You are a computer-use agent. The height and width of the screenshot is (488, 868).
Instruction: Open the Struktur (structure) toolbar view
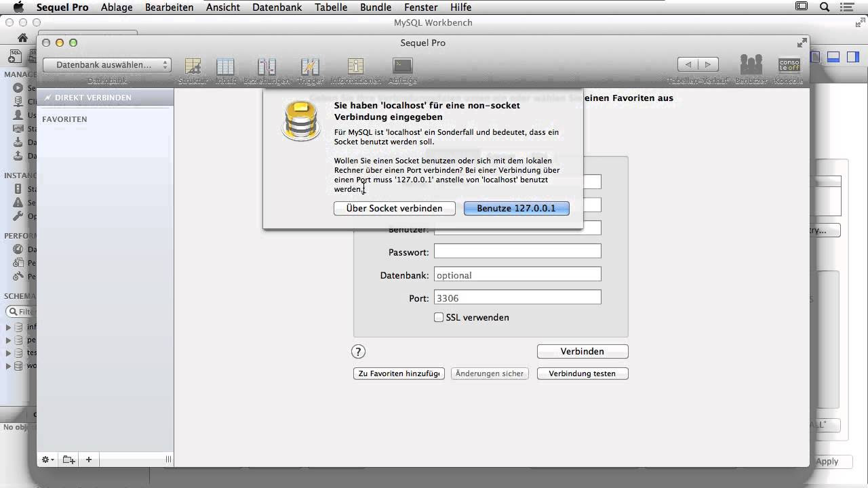pyautogui.click(x=193, y=70)
